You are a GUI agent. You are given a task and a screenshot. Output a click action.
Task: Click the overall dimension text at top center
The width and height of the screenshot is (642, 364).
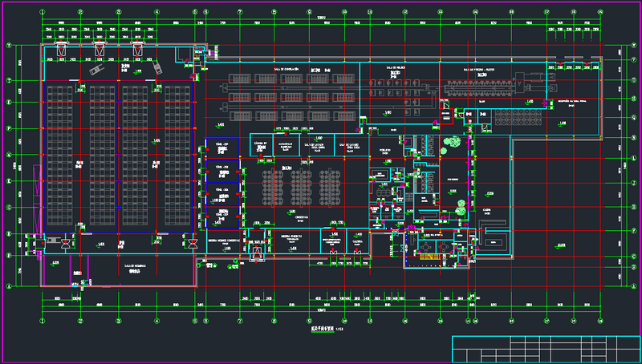click(x=321, y=18)
